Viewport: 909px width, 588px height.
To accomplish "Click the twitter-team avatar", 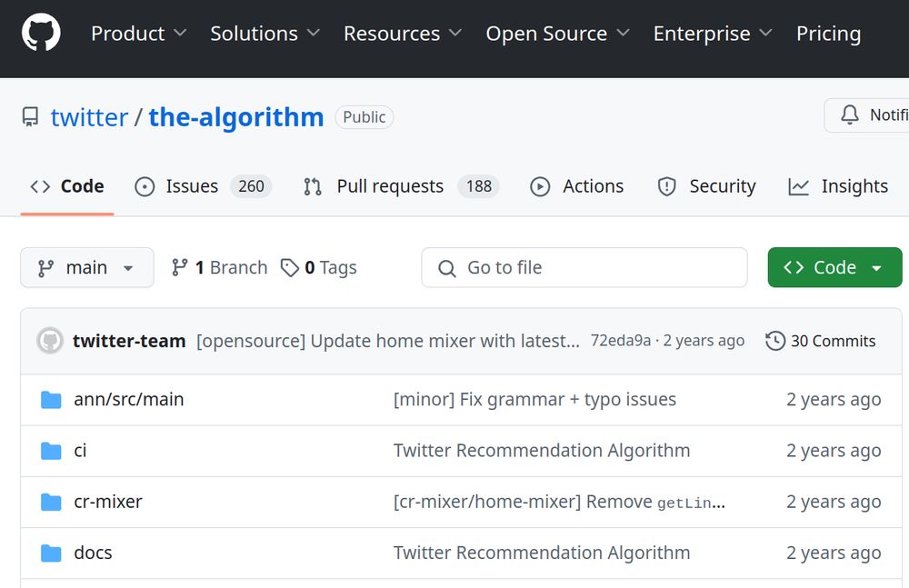I will coord(50,341).
